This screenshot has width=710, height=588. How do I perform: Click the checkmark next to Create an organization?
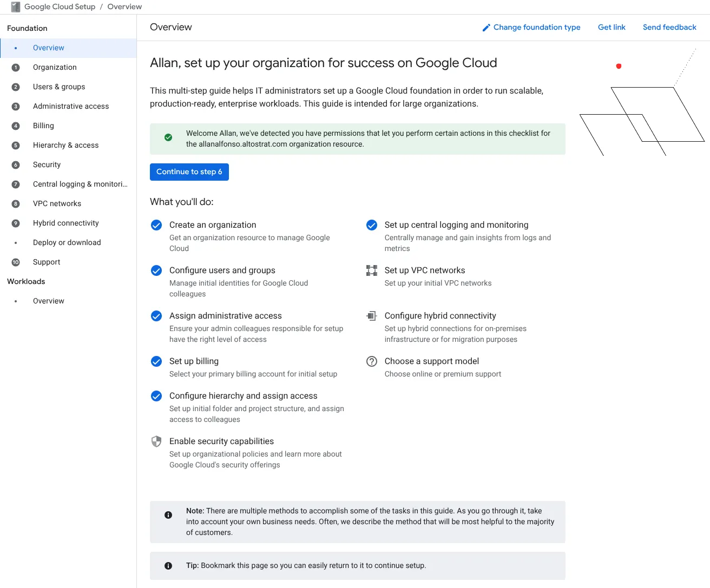coord(156,225)
